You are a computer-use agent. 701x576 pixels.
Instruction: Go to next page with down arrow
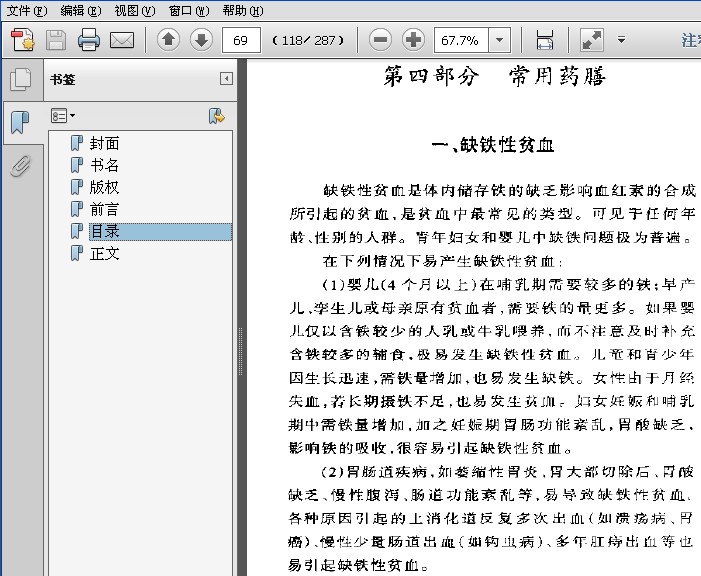coord(201,40)
